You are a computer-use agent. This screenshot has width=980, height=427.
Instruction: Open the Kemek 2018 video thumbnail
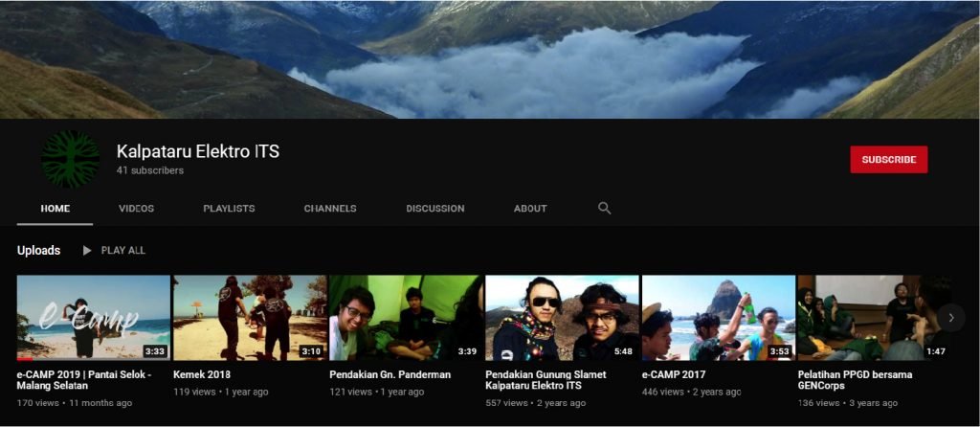pyautogui.click(x=250, y=318)
